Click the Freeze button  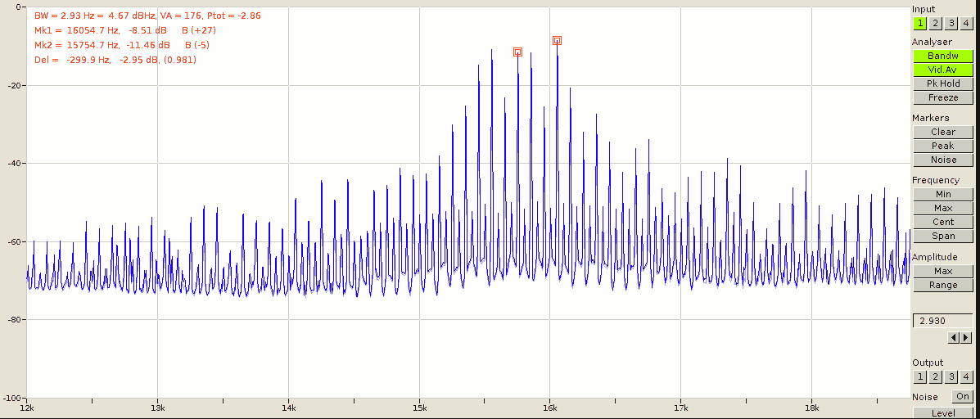(942, 98)
